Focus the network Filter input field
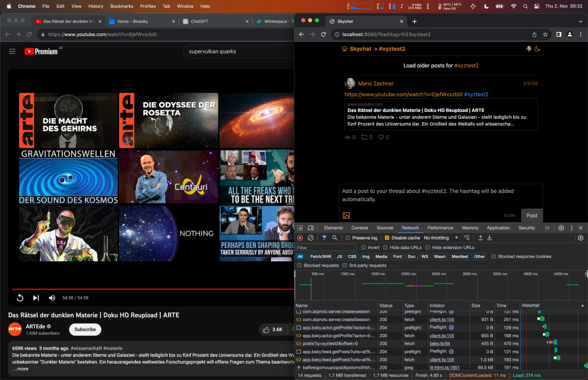 tap(326, 248)
